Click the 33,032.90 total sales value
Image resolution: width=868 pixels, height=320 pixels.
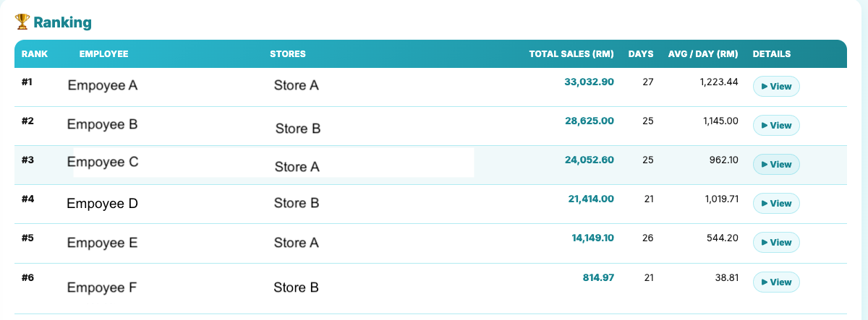[589, 82]
